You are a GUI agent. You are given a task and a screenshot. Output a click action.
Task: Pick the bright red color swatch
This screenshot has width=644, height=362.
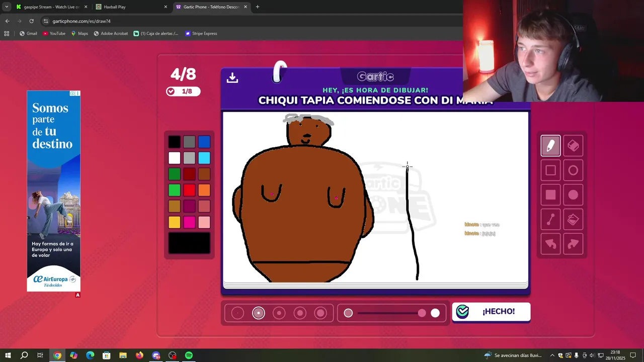(189, 190)
